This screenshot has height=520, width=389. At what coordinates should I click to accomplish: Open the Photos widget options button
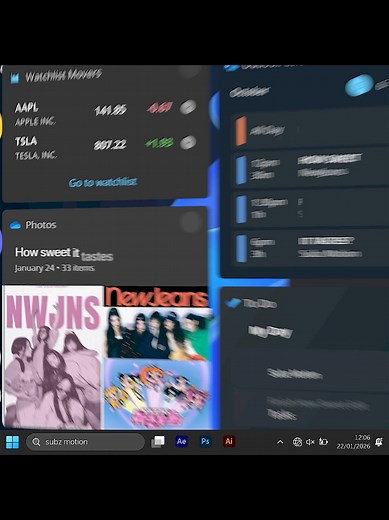[191, 221]
